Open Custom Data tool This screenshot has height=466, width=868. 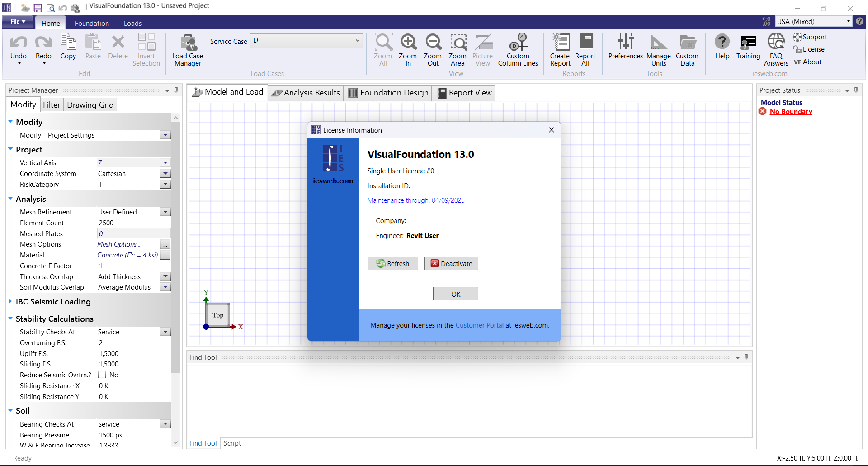click(687, 50)
